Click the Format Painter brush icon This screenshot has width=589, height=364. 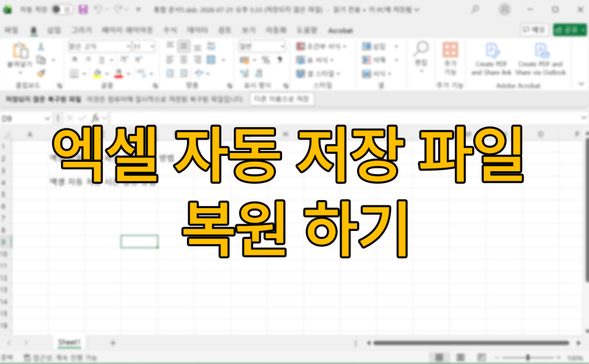41,74
